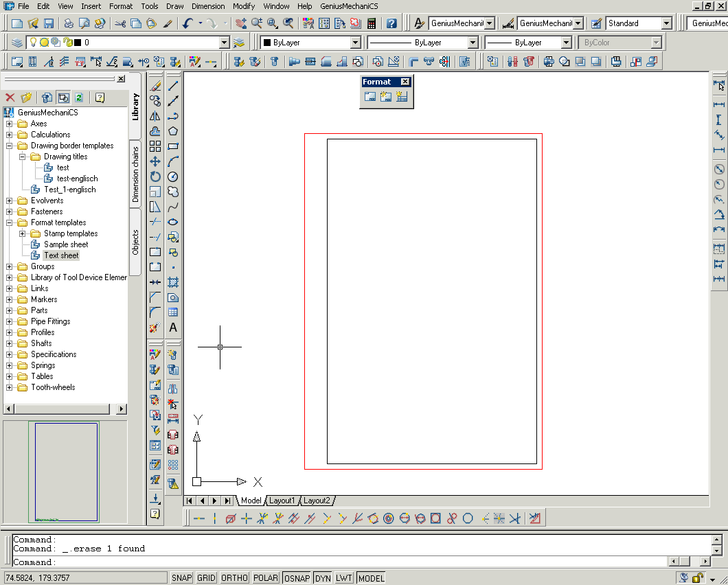Screen dimensions: 728x585
Task: Select the Rectangle draw tool
Action: pyautogui.click(x=172, y=146)
